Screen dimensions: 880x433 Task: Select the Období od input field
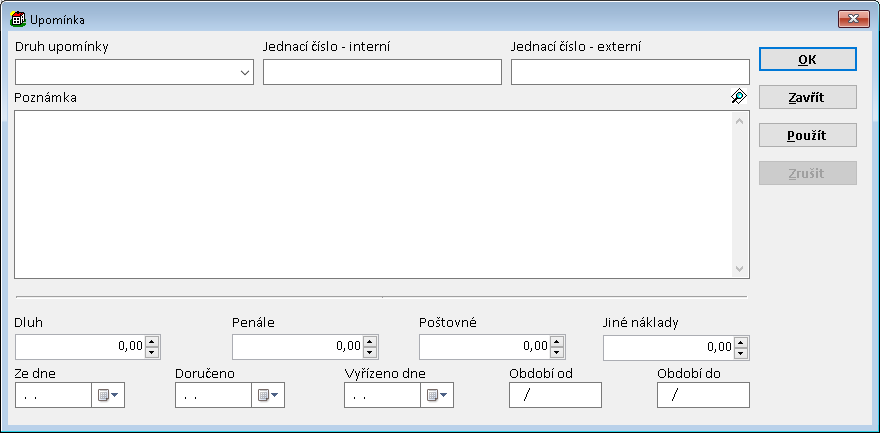pyautogui.click(x=555, y=396)
